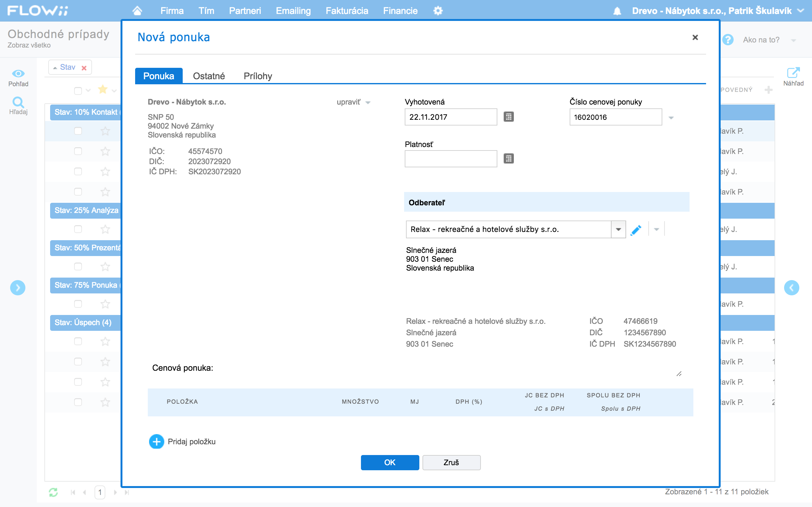Switch to the Prílohy tab
Viewport: 812px width, 507px height.
(257, 76)
